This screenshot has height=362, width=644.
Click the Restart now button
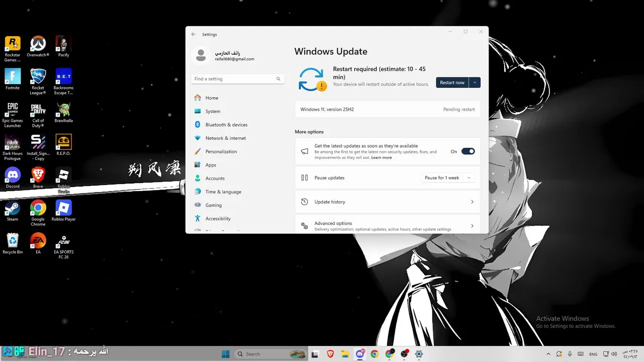pos(452,82)
